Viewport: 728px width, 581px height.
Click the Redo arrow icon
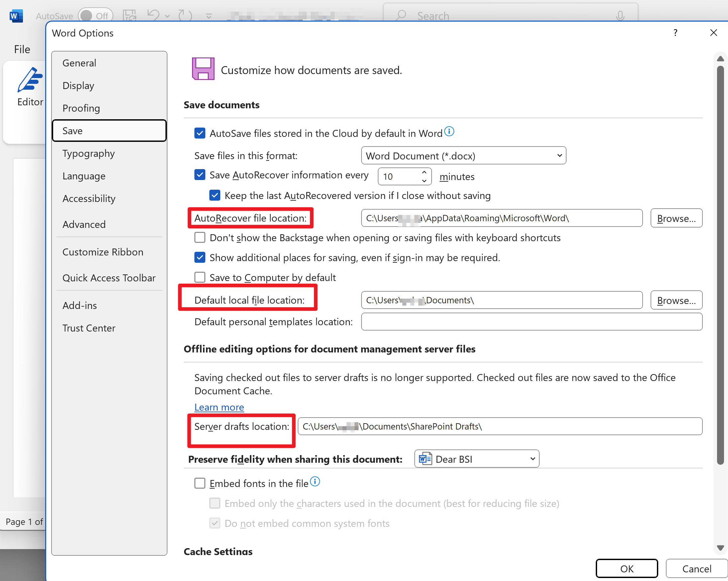[x=185, y=16]
